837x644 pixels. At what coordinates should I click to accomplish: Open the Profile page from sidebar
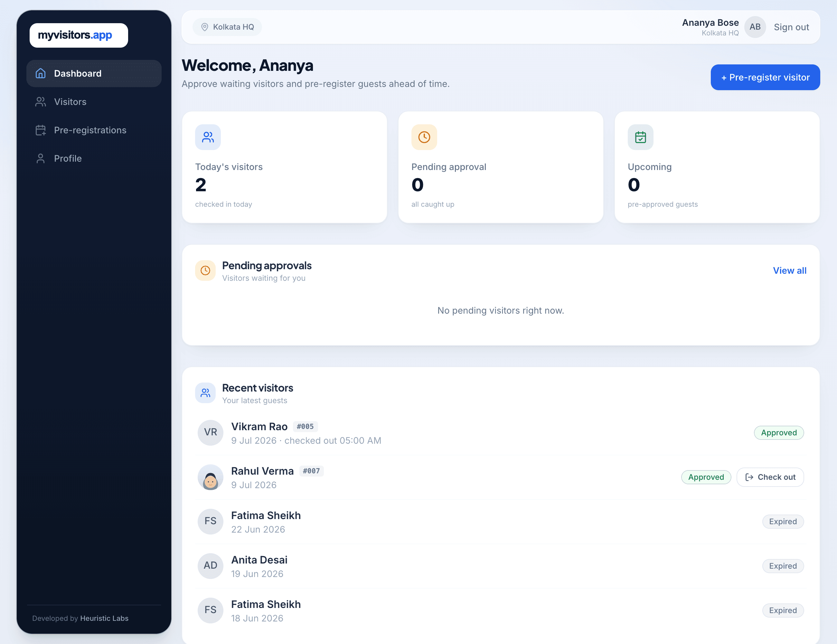pyautogui.click(x=94, y=158)
